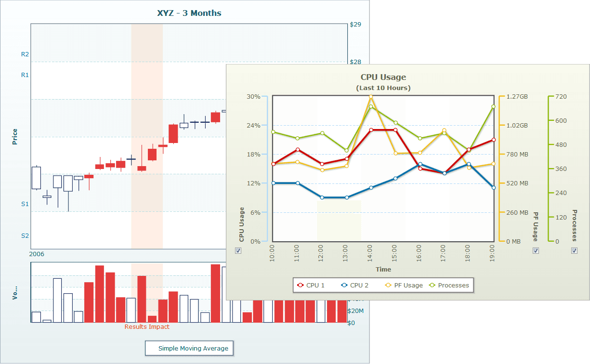
Task: Click the 520 MB PF axis label
Action: tap(517, 183)
